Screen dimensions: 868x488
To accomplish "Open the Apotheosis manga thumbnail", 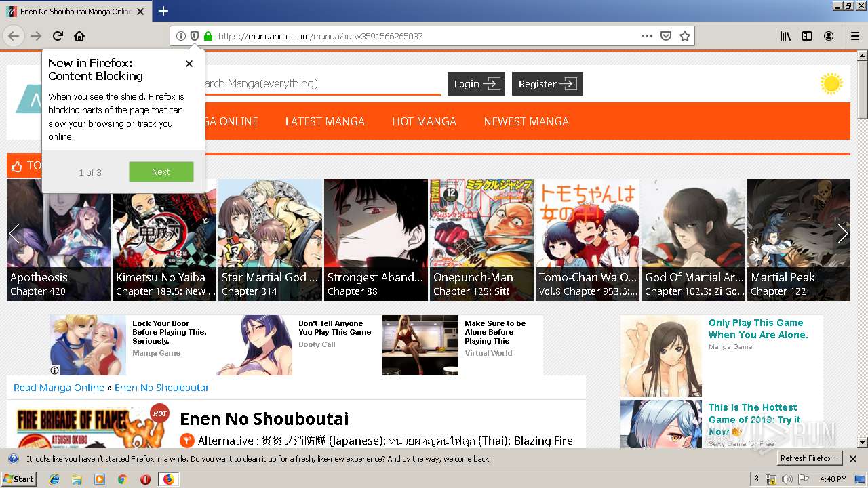I will tap(58, 239).
